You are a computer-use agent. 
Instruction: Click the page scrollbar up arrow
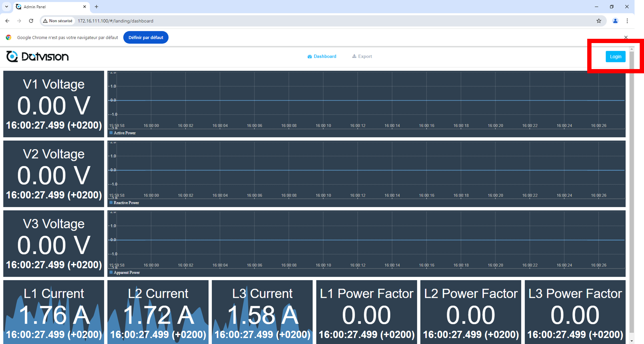[x=631, y=49]
